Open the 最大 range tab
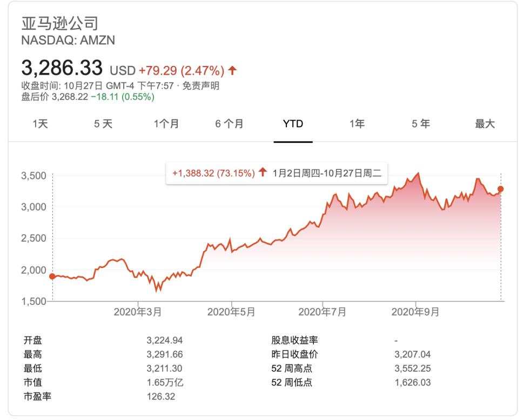This screenshot has width=524, height=420. pyautogui.click(x=485, y=124)
